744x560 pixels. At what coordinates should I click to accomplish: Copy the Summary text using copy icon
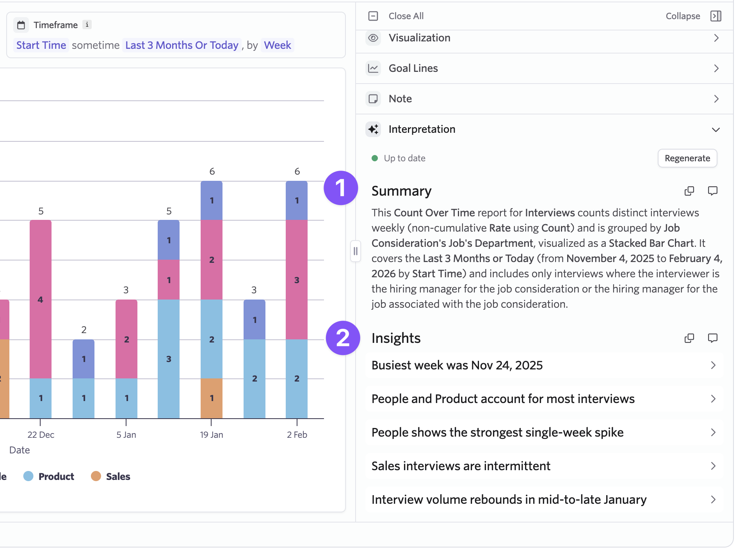click(689, 191)
